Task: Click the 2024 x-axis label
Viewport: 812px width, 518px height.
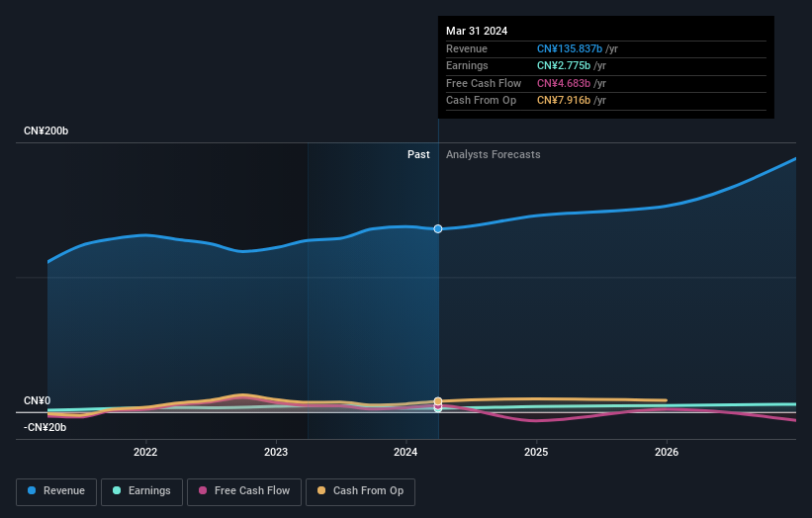Action: click(406, 453)
